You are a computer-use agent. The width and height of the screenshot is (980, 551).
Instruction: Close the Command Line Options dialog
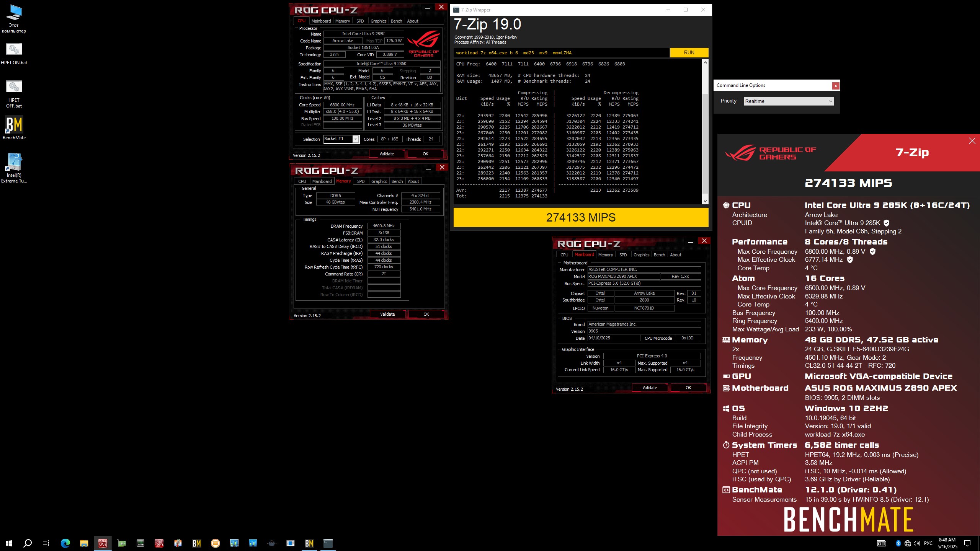tap(836, 86)
